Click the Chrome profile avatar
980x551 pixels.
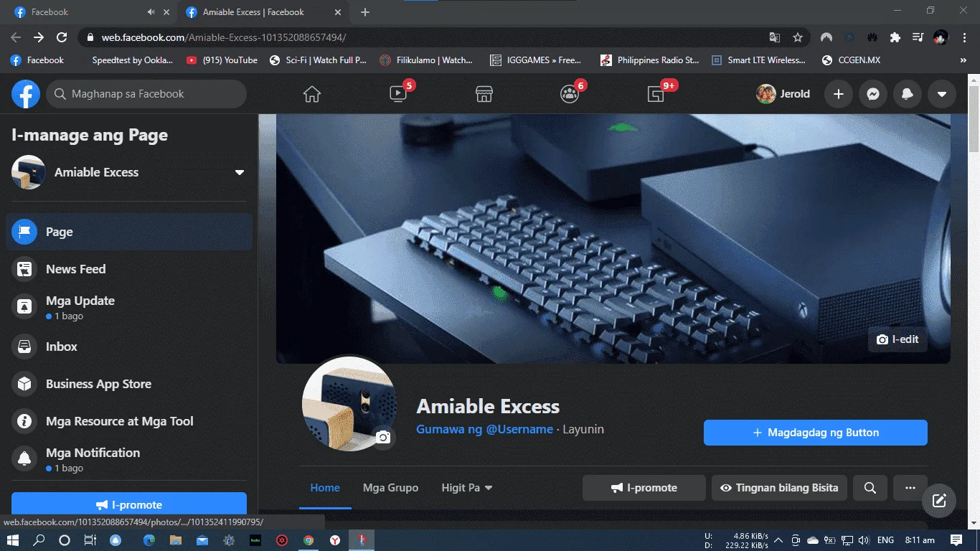click(x=941, y=37)
